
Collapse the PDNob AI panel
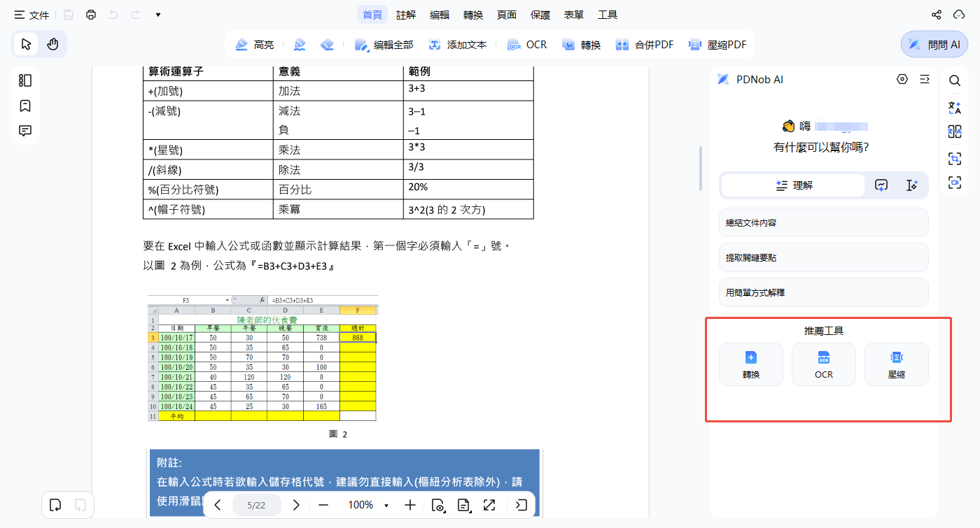coord(925,79)
